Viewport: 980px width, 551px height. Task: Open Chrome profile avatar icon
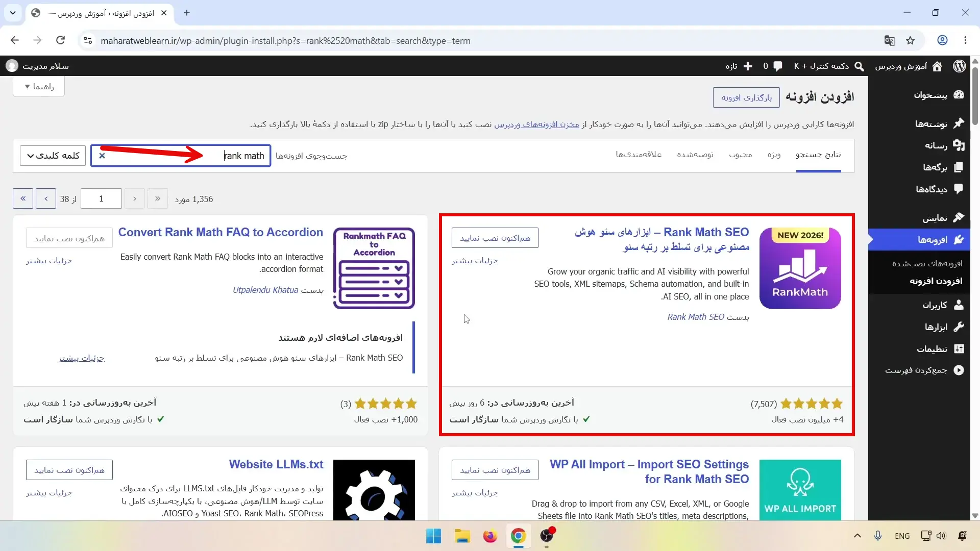click(x=943, y=40)
